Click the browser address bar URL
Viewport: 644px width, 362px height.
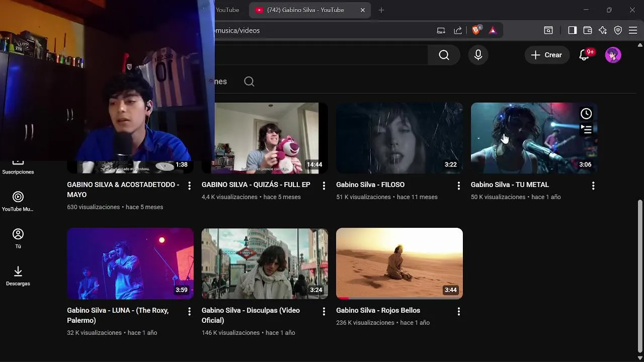pos(237,31)
